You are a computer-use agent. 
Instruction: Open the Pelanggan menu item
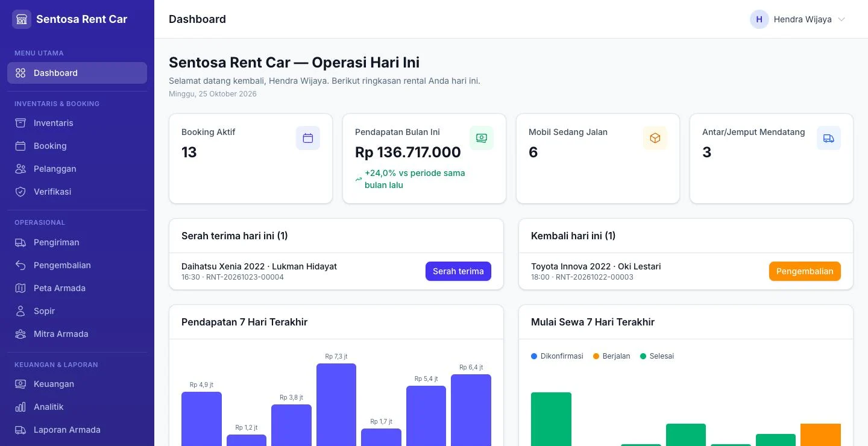[x=77, y=169]
